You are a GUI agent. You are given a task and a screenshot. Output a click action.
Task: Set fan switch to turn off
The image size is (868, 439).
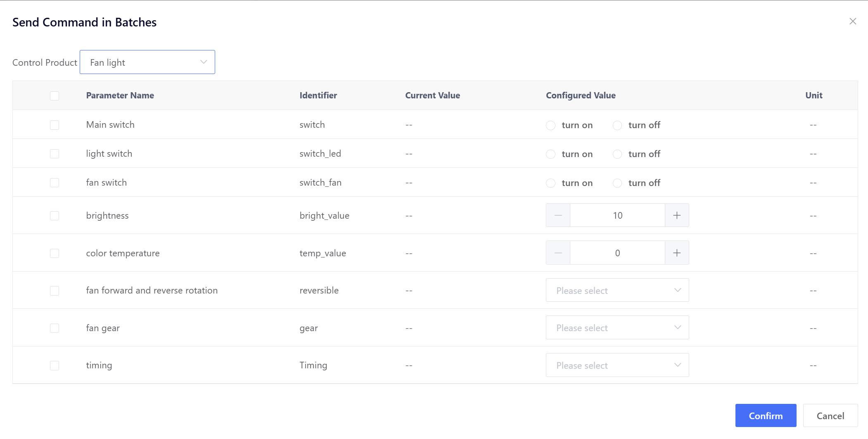point(617,183)
